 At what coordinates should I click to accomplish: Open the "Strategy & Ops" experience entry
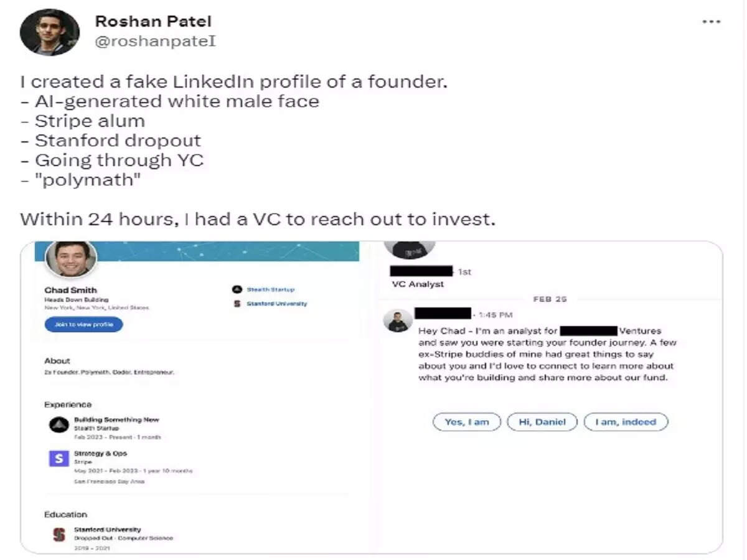click(x=100, y=454)
